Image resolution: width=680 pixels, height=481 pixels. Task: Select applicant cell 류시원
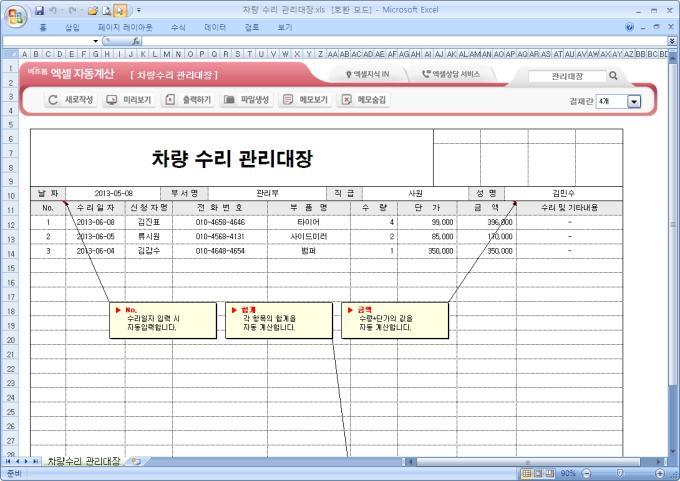[149, 236]
